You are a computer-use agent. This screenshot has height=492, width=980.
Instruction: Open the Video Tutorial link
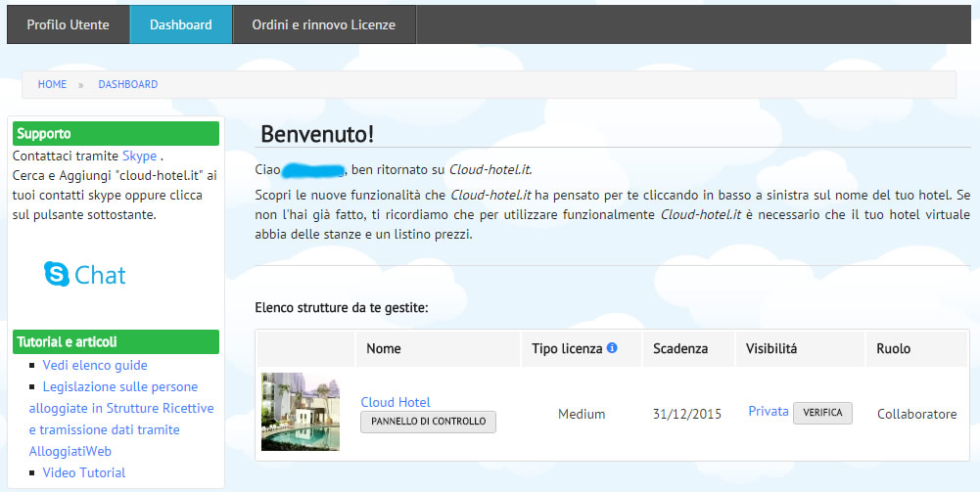click(x=84, y=472)
